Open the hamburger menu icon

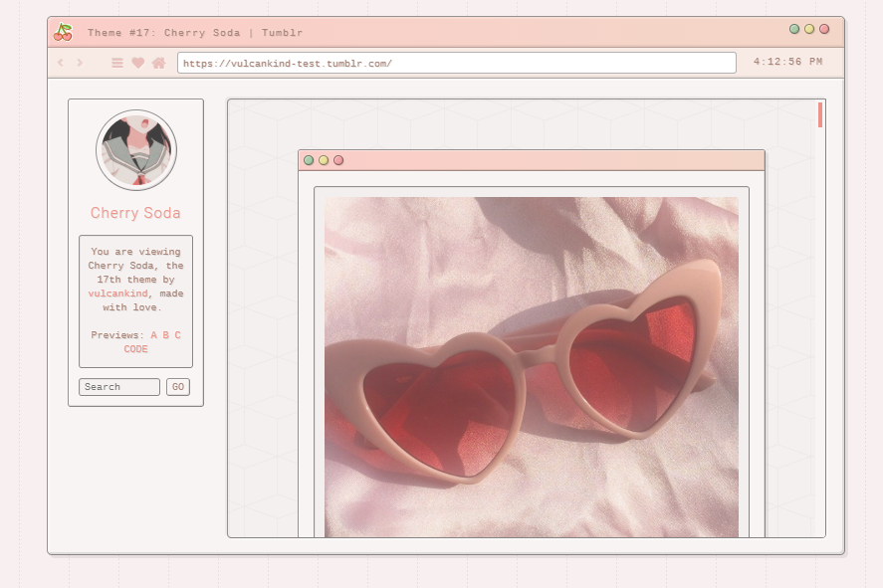click(117, 63)
